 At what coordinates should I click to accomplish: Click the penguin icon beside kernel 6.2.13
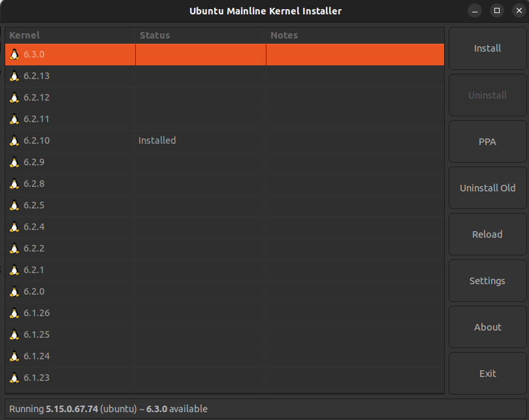pyautogui.click(x=14, y=76)
